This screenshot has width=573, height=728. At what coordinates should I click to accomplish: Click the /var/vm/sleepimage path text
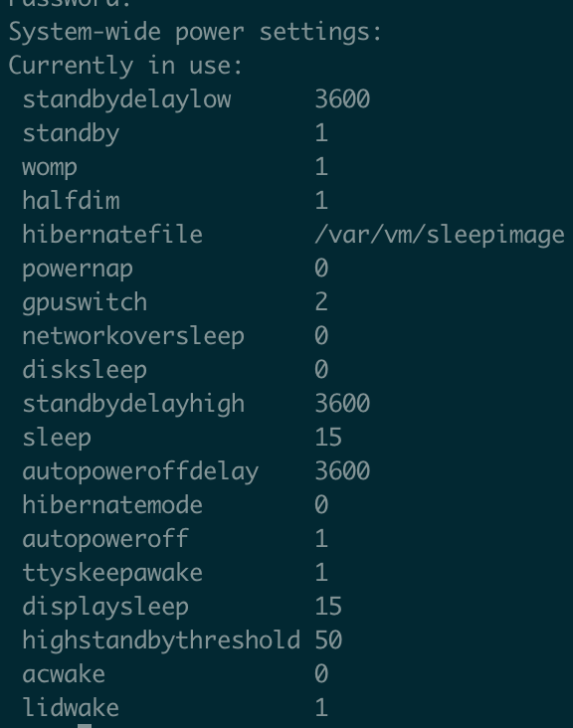[x=440, y=235]
